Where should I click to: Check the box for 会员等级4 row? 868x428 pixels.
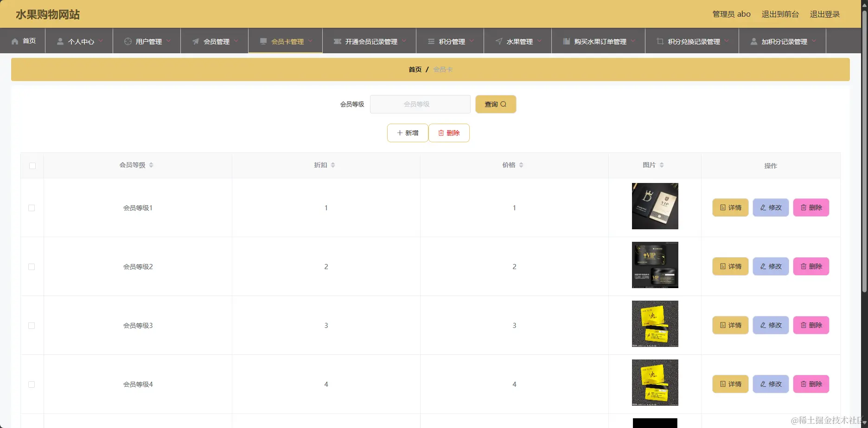32,384
